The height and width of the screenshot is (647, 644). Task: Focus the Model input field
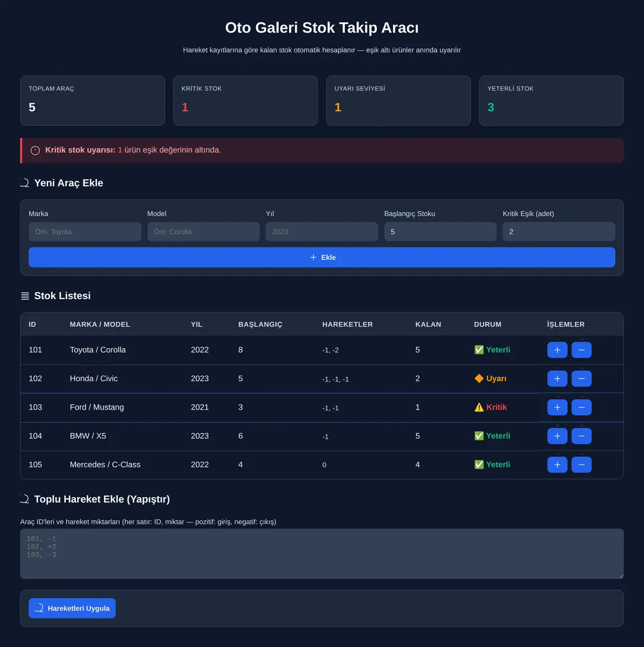[203, 232]
